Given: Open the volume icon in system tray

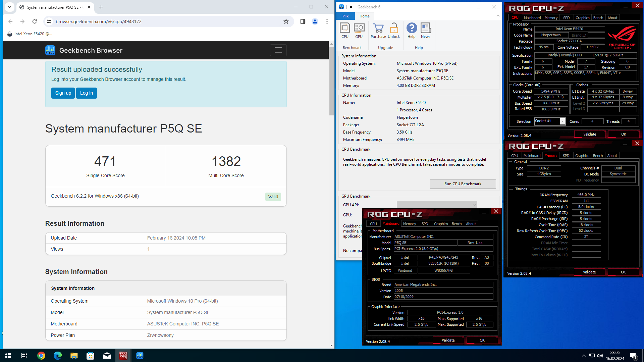Looking at the screenshot, I should [x=600, y=356].
